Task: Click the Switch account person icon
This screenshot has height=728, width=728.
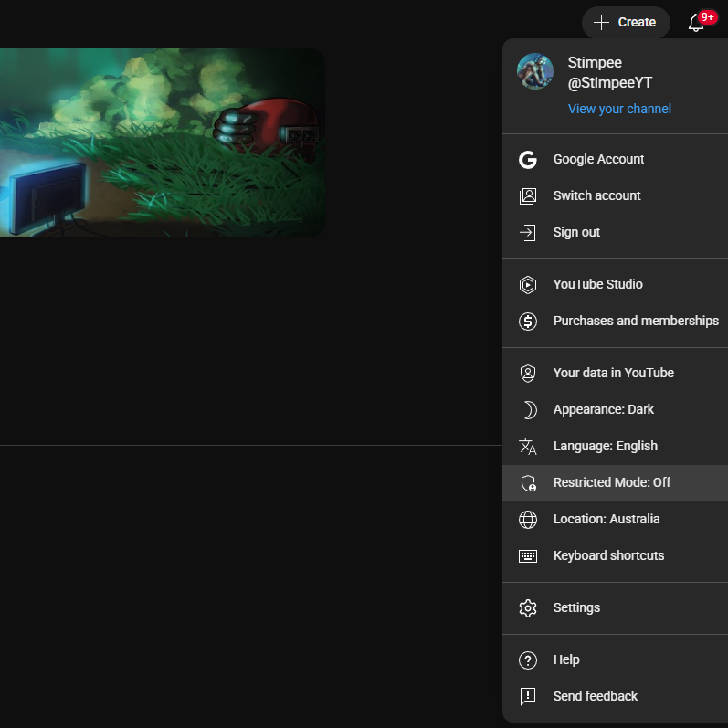Action: [528, 195]
